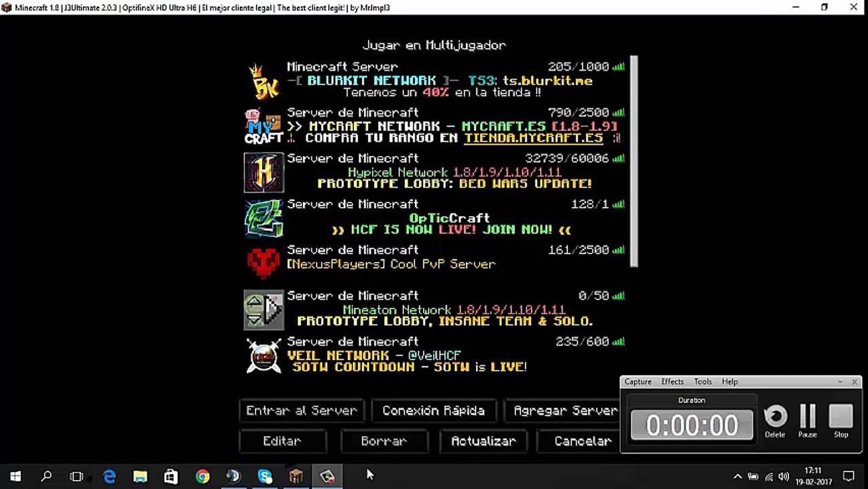Click the taskbar clock and date
Image resolution: width=868 pixels, height=489 pixels.
[813, 477]
